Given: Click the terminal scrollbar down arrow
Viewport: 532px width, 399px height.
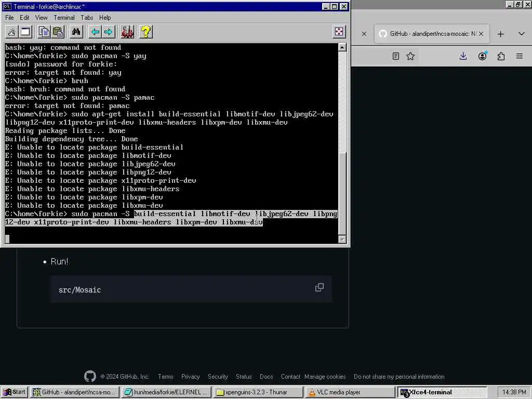Looking at the screenshot, I should pyautogui.click(x=342, y=239).
